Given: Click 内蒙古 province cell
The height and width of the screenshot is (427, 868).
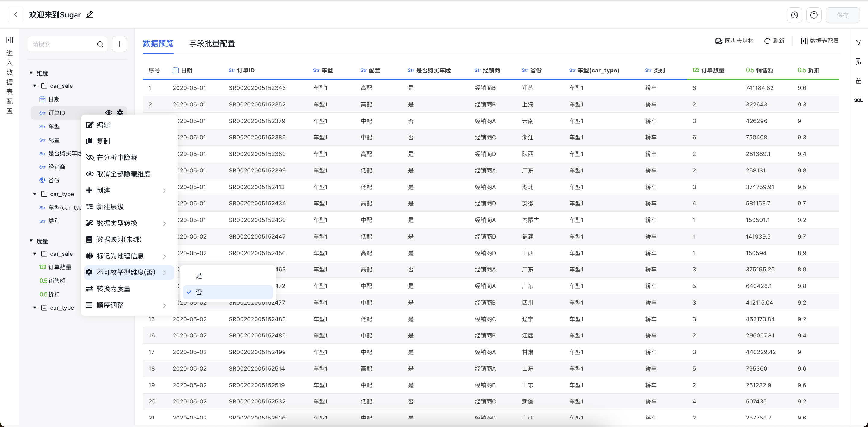Looking at the screenshot, I should pos(530,220).
